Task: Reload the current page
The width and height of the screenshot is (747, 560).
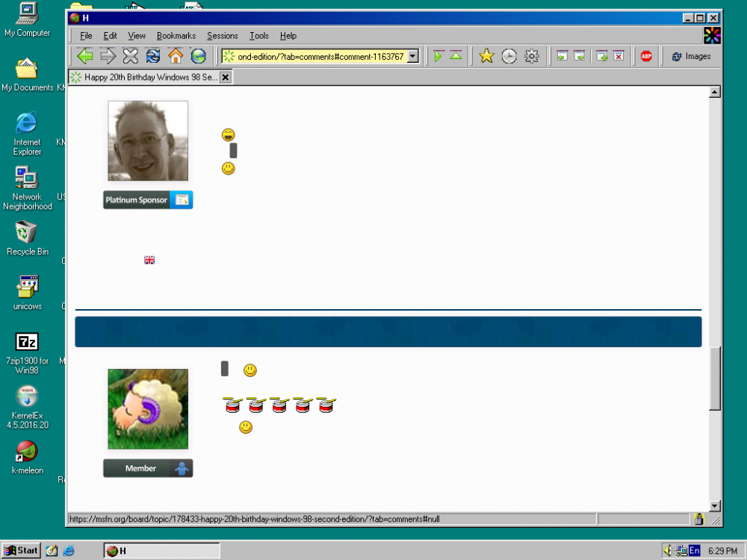Action: click(152, 55)
